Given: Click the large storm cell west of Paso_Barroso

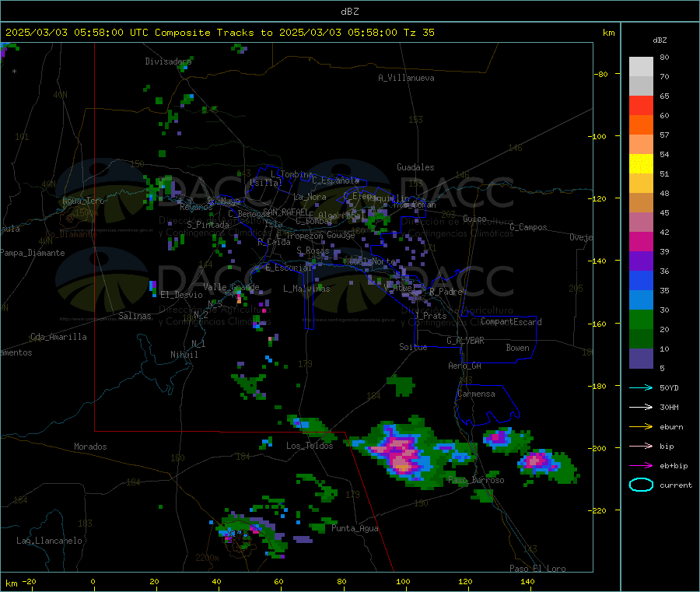Looking at the screenshot, I should (404, 454).
